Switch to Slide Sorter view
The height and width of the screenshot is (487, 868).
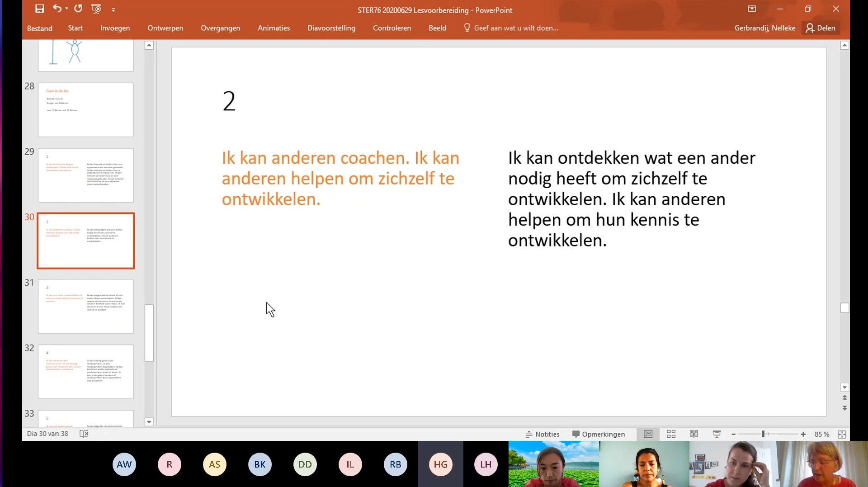(x=671, y=434)
